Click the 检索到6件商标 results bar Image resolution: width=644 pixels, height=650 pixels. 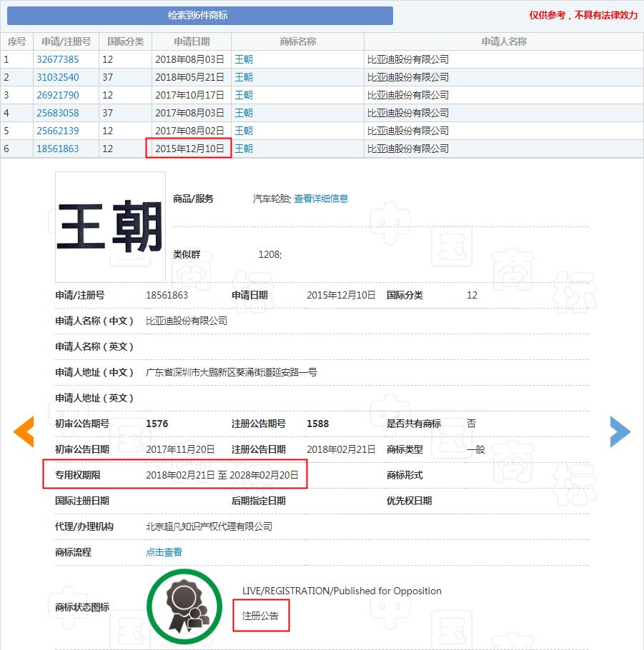200,15
